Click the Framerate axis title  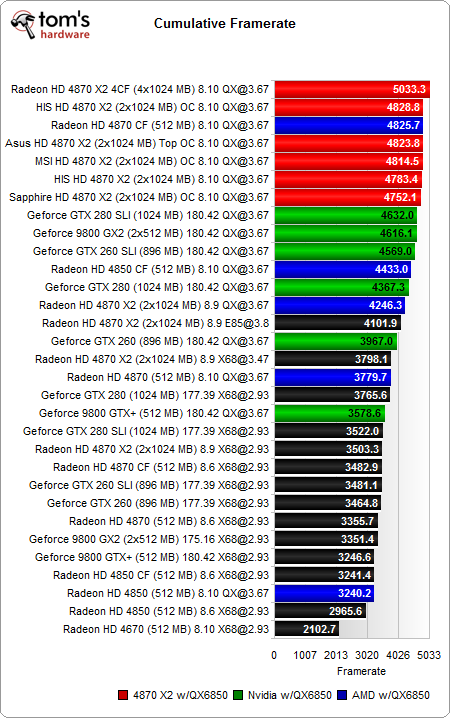tap(361, 671)
